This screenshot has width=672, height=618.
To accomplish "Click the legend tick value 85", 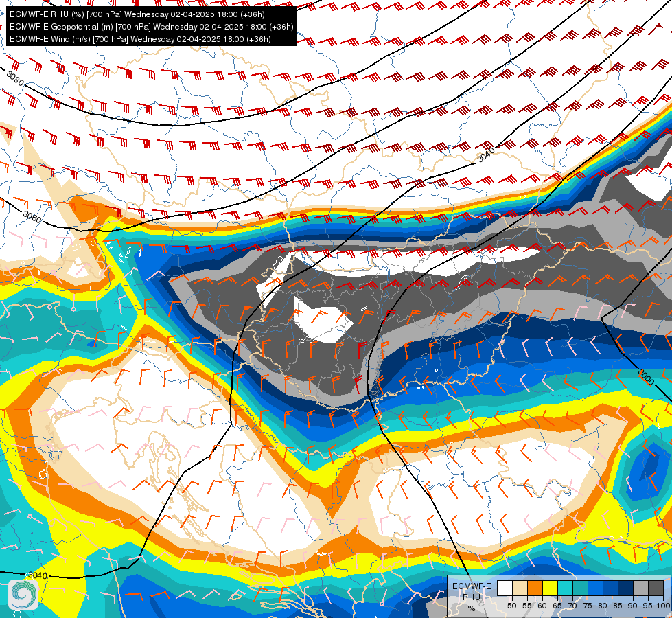I will pos(618,606).
